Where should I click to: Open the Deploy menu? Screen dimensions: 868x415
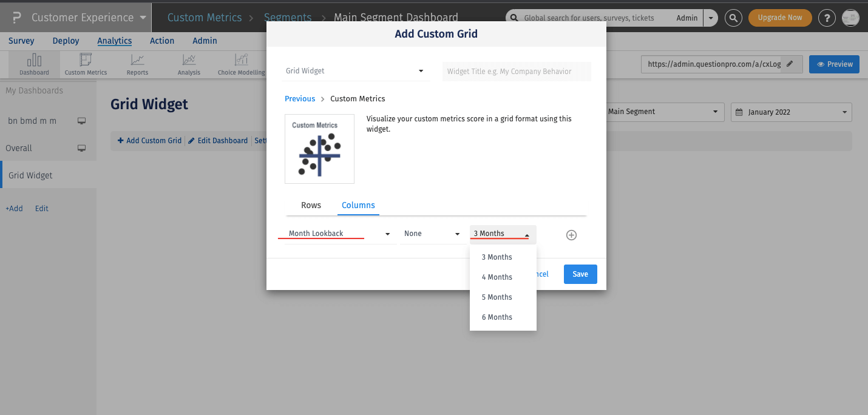coord(66,41)
